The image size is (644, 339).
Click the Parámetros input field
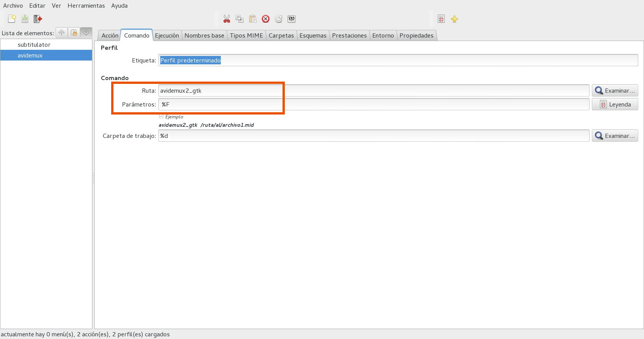coord(374,104)
